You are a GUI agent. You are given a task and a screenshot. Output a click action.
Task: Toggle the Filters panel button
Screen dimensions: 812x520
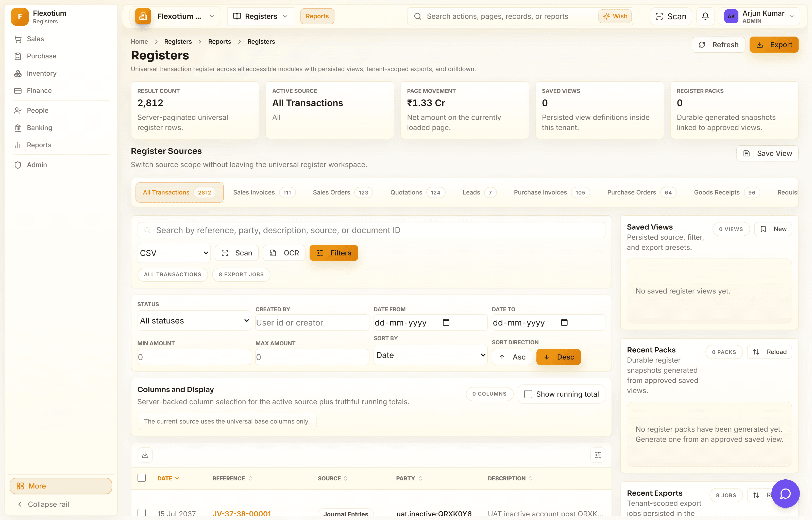pyautogui.click(x=334, y=253)
